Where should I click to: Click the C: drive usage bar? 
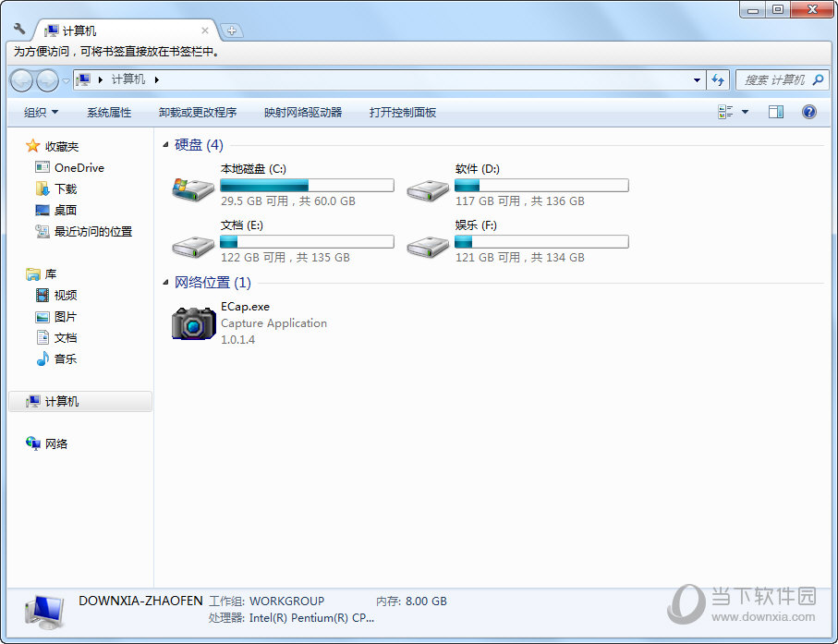click(x=307, y=186)
